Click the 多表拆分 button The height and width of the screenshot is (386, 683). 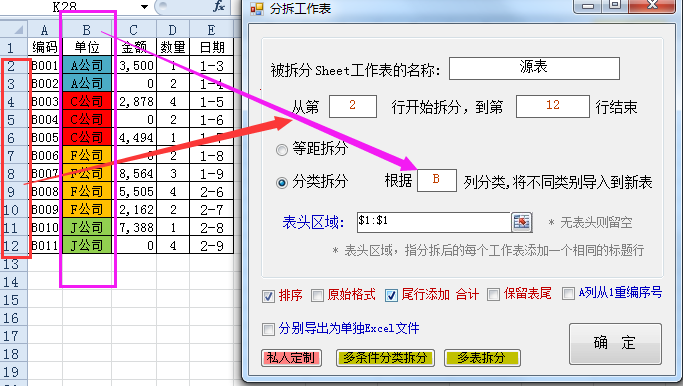pos(482,358)
